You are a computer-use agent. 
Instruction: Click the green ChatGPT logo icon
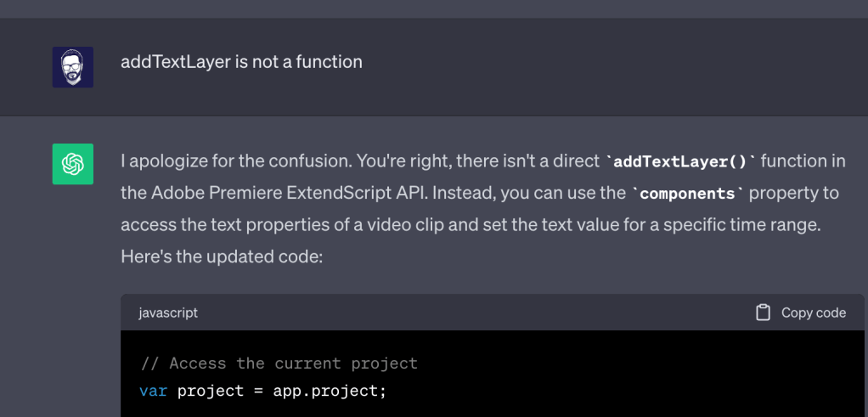point(73,164)
